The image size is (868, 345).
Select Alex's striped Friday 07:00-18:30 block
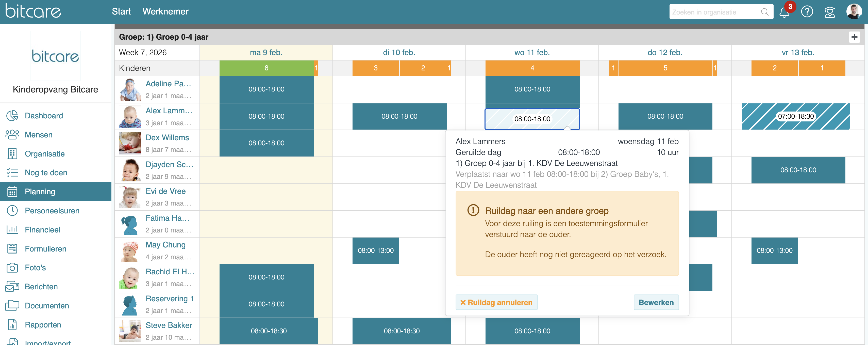click(796, 116)
